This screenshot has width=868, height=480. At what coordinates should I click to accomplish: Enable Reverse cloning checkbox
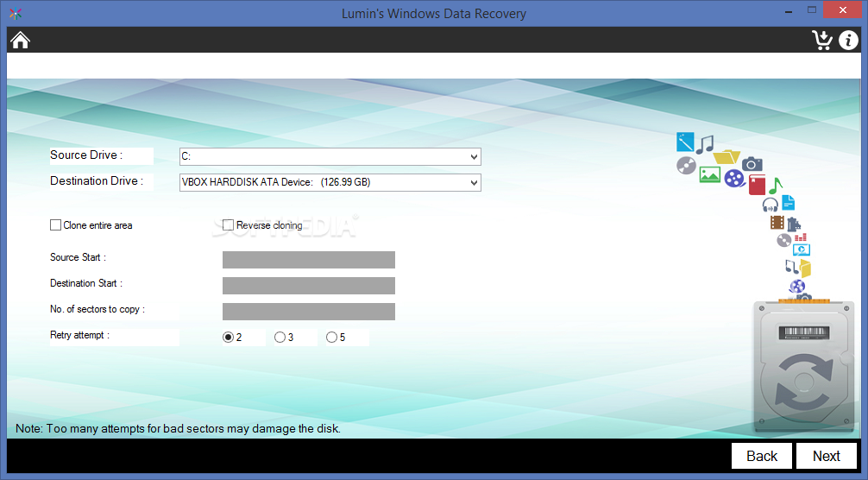228,224
